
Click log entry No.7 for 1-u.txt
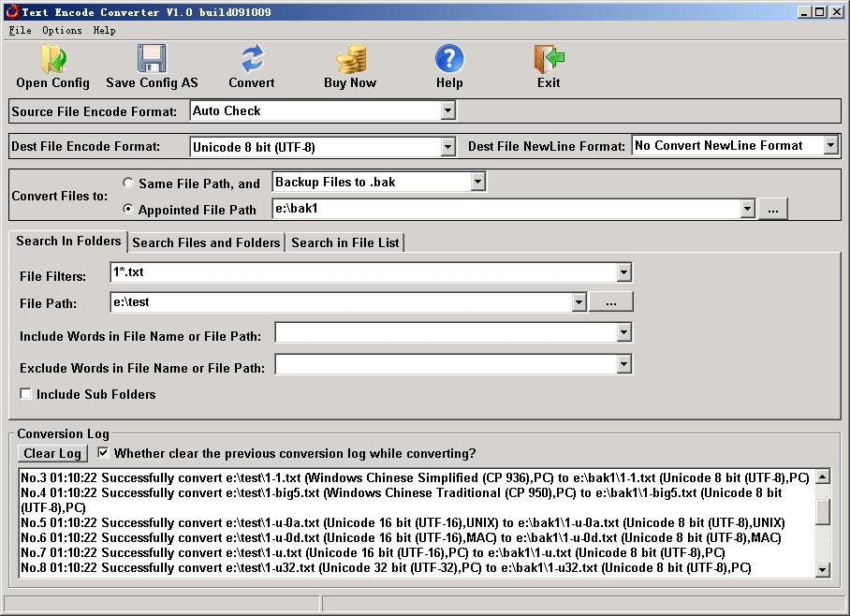point(373,552)
